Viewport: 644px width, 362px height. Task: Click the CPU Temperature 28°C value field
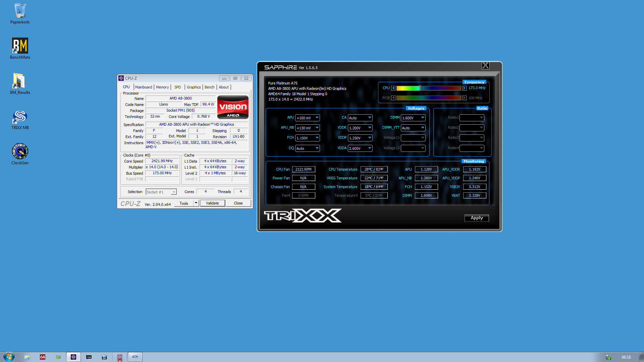tap(374, 169)
